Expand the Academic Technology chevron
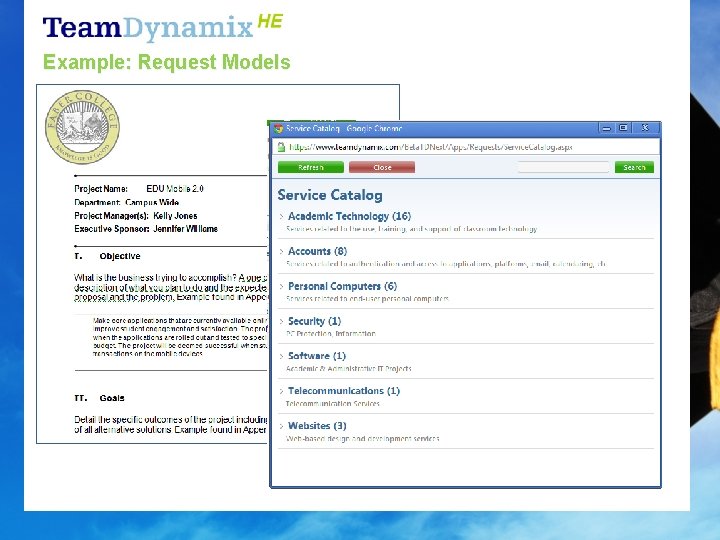The image size is (720, 540). coord(281,216)
